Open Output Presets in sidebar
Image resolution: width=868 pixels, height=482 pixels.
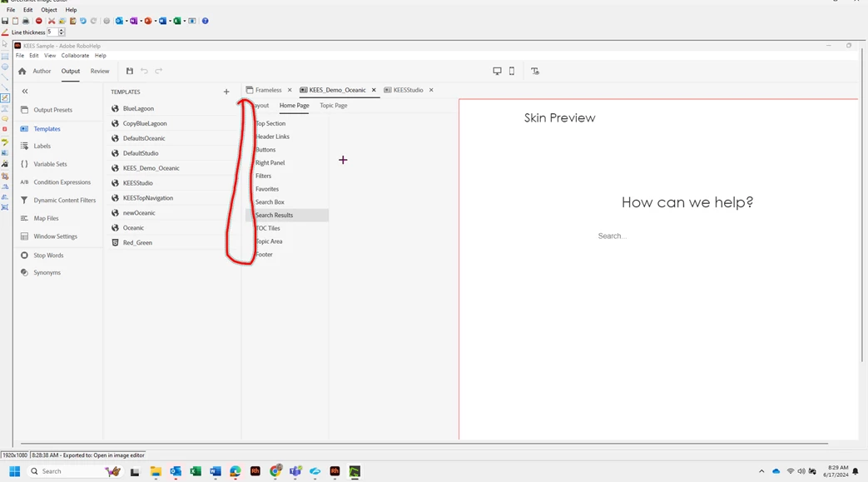point(52,110)
